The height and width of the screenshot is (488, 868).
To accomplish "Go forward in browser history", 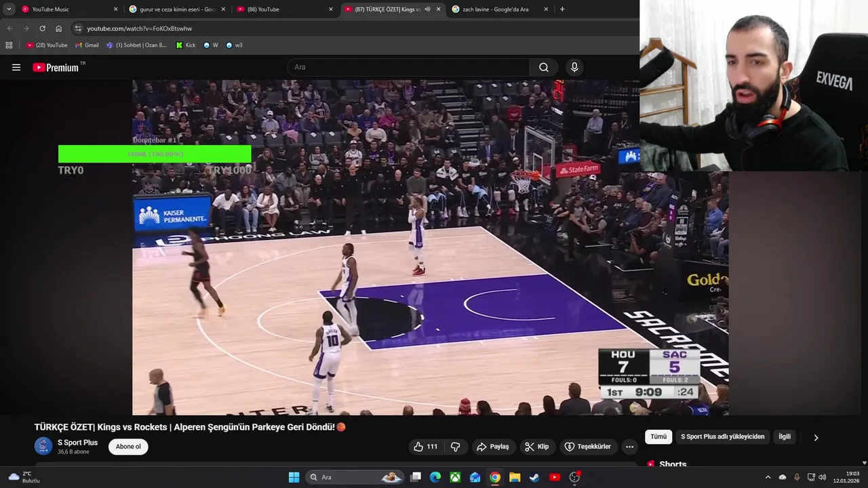I will point(26,28).
